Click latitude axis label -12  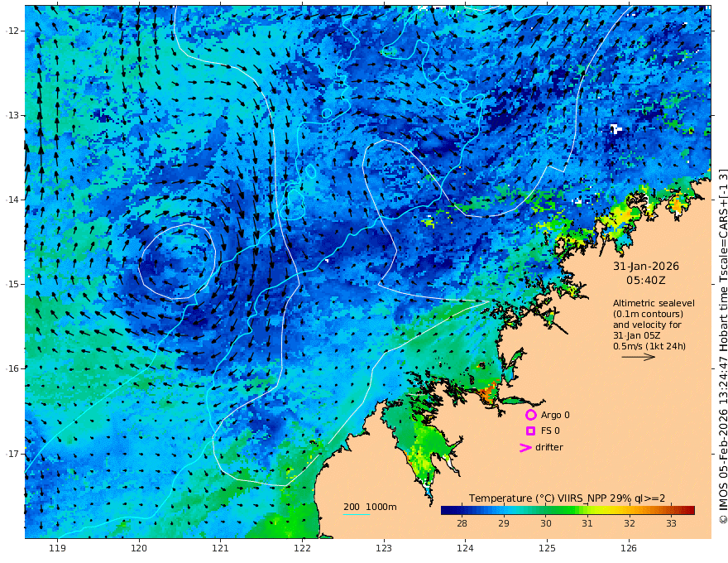point(12,31)
